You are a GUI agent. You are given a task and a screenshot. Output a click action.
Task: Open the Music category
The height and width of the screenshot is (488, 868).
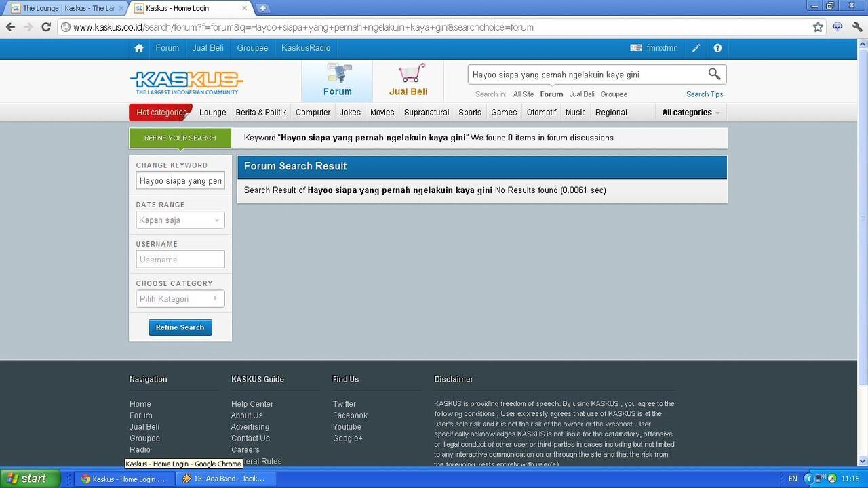(x=575, y=113)
